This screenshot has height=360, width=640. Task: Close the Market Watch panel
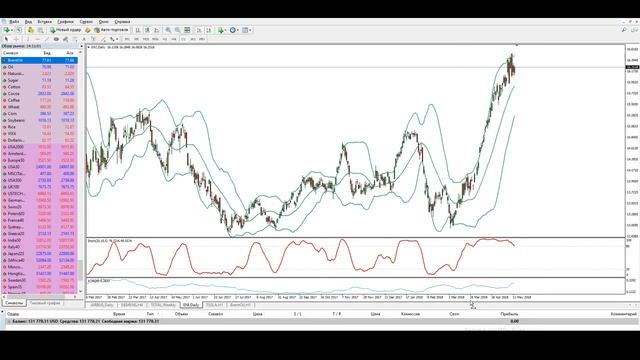click(x=81, y=46)
